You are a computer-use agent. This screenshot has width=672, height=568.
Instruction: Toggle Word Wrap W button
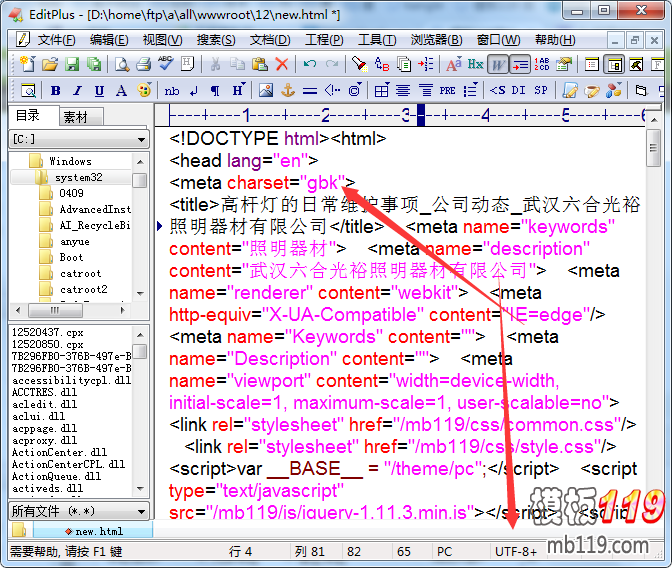pyautogui.click(x=498, y=65)
